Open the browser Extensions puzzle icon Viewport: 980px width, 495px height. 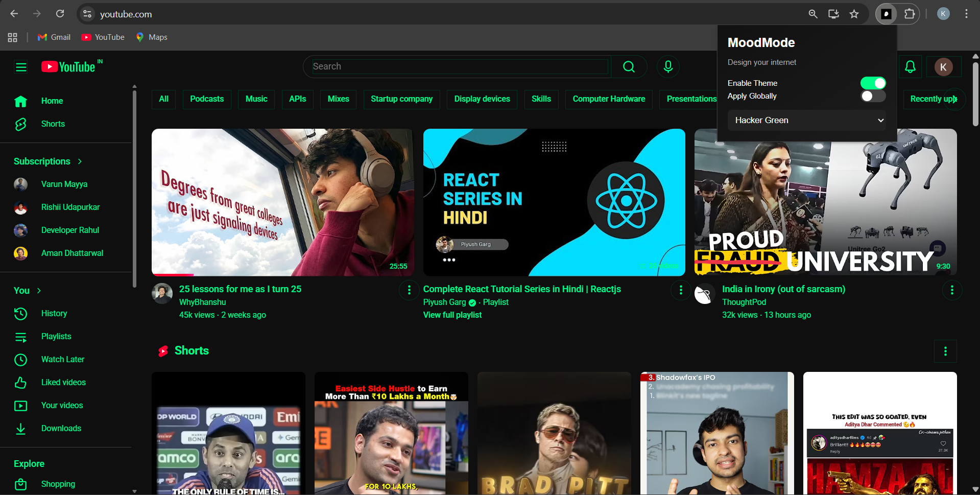point(910,14)
